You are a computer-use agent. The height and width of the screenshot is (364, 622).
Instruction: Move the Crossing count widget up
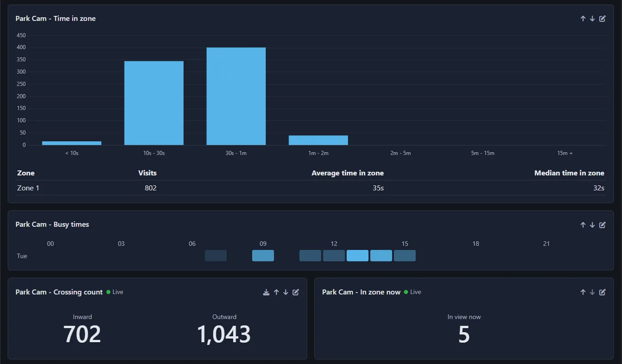coord(276,292)
